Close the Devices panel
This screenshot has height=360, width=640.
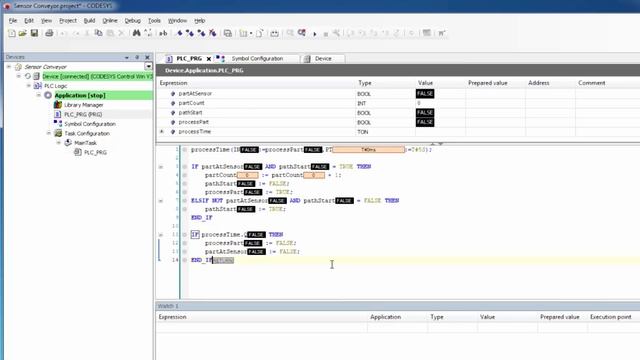148,57
